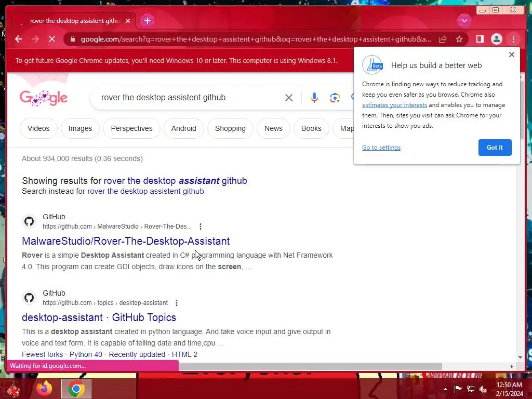Image resolution: width=532 pixels, height=399 pixels.
Task: Filter results by News
Action: (273, 128)
